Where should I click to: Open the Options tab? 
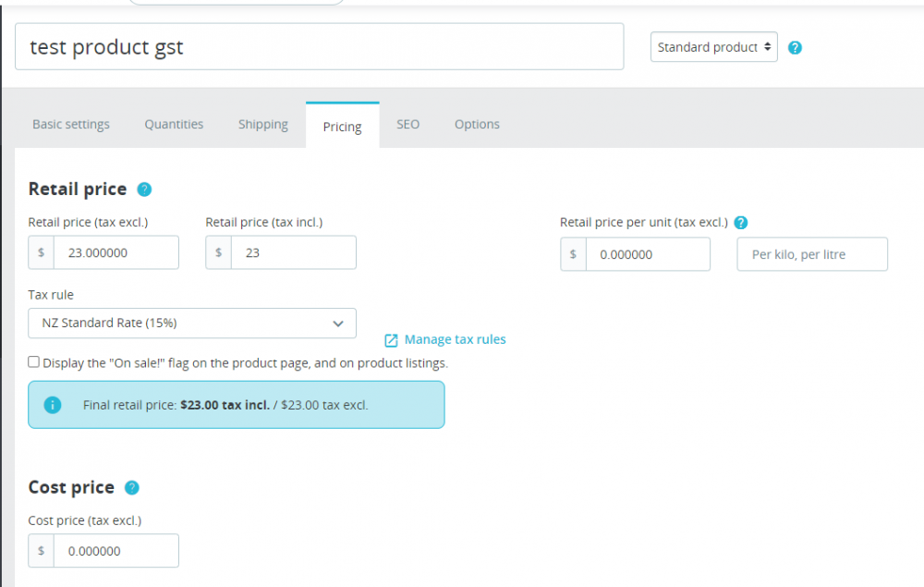coord(477,124)
